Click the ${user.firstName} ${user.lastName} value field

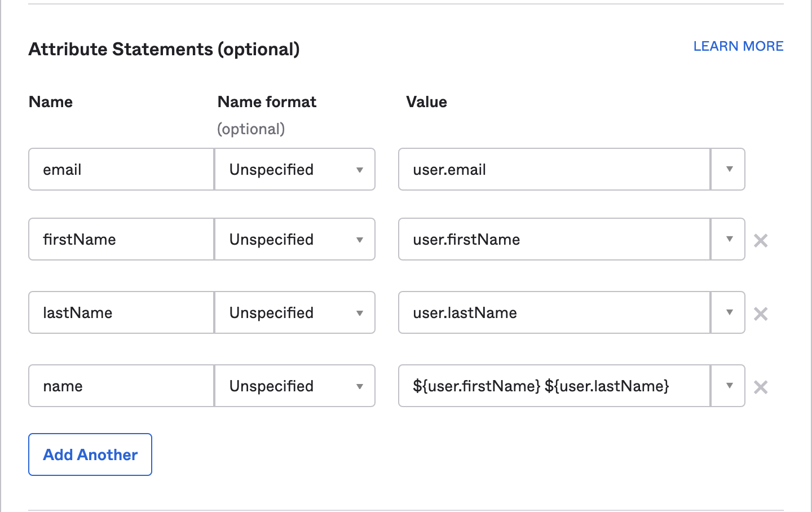554,386
